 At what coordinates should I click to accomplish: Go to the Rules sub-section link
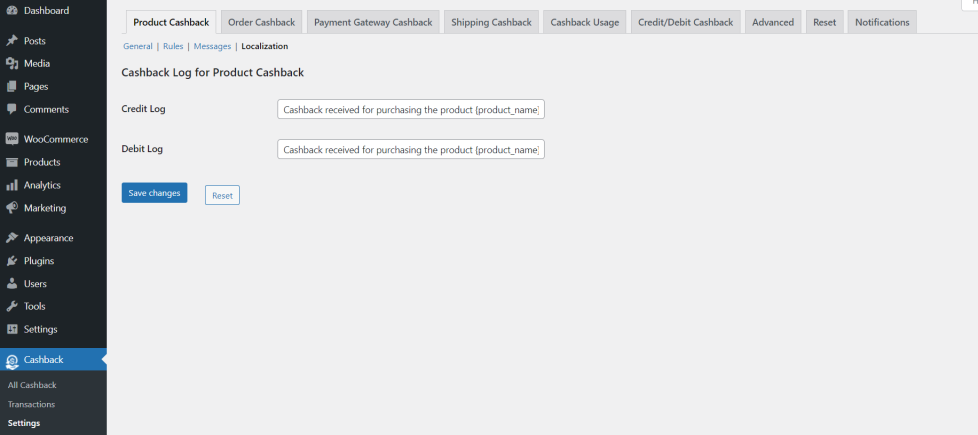pyautogui.click(x=173, y=46)
